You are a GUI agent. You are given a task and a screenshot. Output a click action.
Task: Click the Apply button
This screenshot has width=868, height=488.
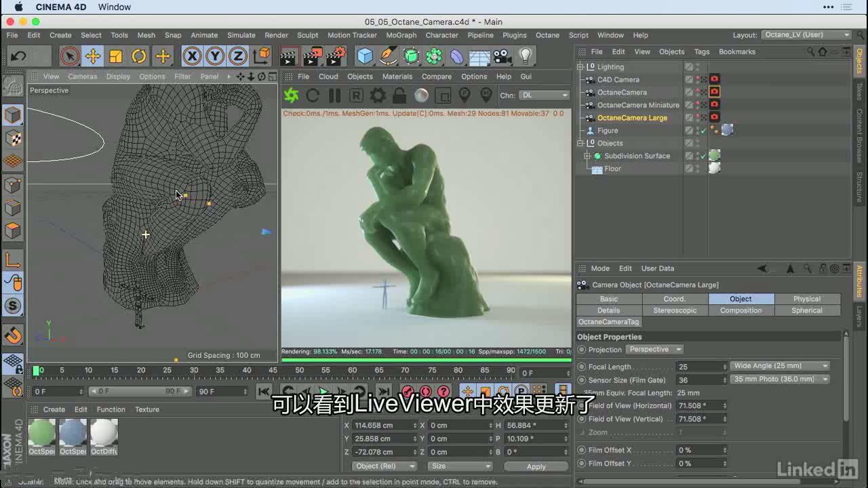tap(536, 466)
